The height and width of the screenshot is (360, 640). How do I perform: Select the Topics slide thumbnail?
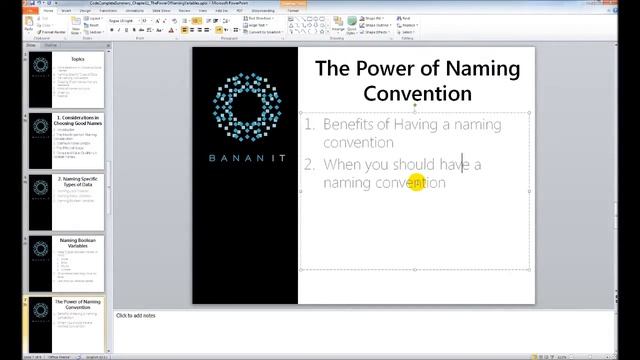66,80
